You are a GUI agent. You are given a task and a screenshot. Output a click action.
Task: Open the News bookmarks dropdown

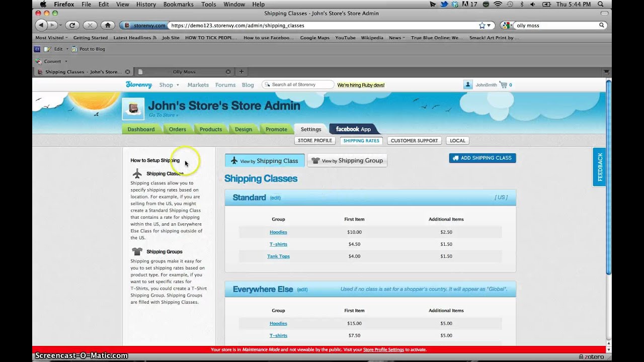396,37
